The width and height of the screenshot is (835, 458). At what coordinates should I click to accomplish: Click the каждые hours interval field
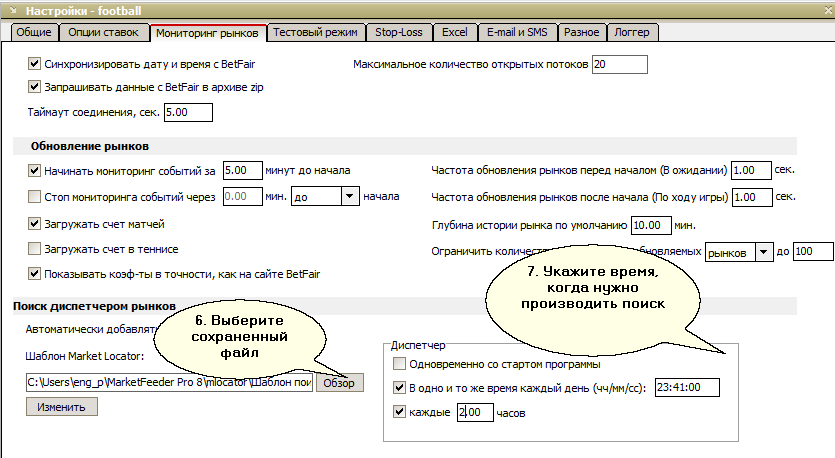click(x=475, y=412)
